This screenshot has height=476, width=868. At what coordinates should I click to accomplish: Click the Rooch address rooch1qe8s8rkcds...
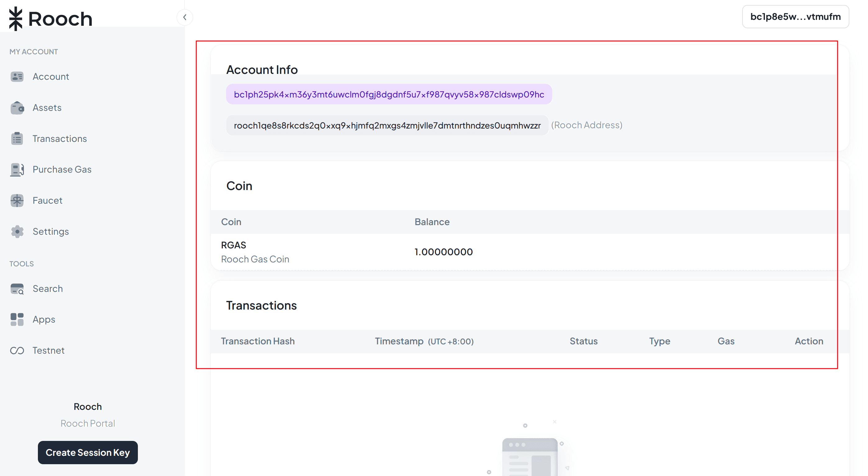(x=387, y=125)
